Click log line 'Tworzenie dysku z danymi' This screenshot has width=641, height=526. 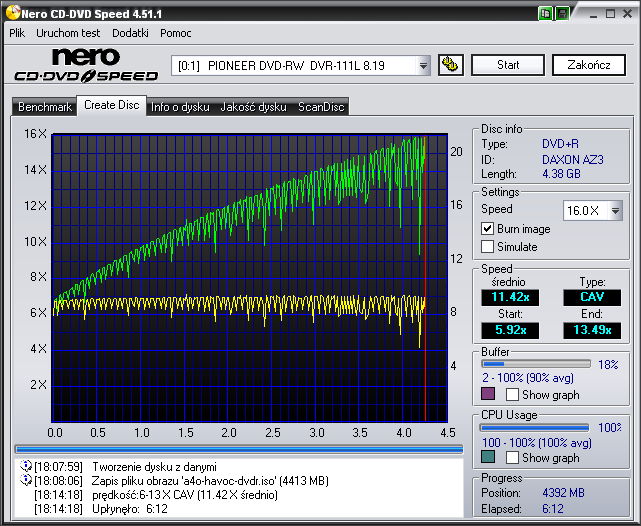pyautogui.click(x=155, y=467)
